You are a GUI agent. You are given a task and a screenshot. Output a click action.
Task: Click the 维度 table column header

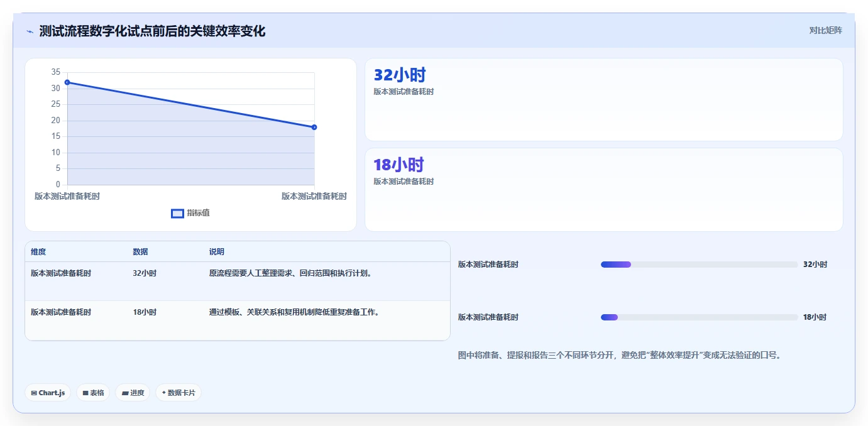click(x=38, y=252)
